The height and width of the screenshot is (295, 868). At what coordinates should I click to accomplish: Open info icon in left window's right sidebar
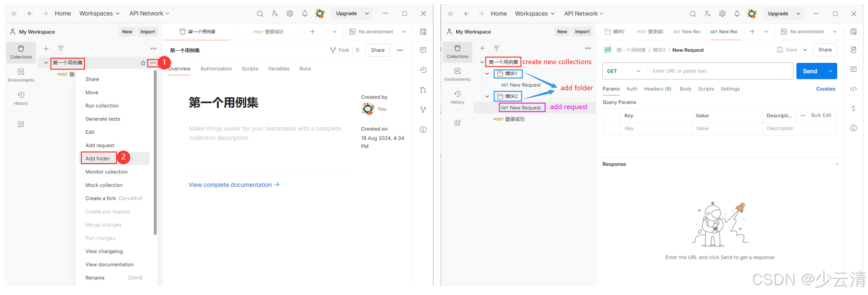pyautogui.click(x=423, y=130)
